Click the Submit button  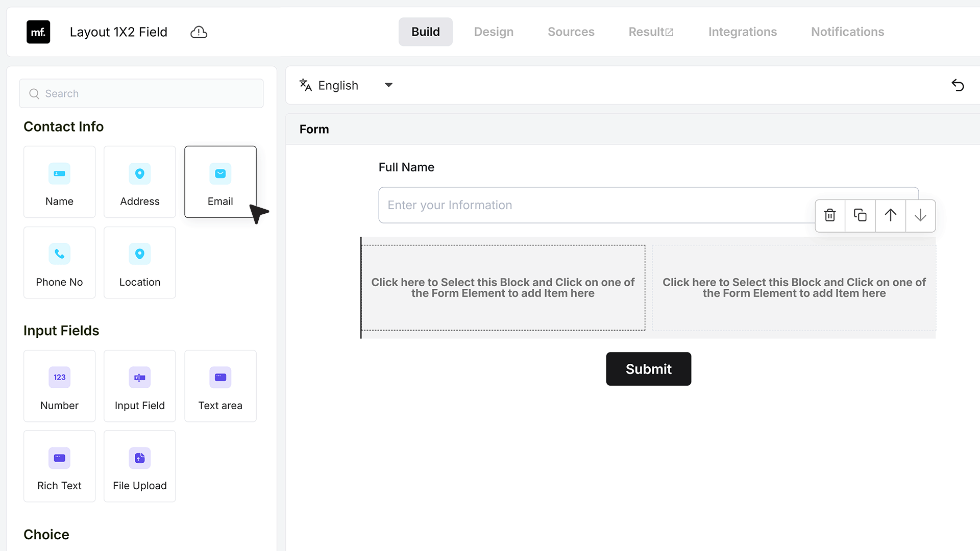coord(648,369)
